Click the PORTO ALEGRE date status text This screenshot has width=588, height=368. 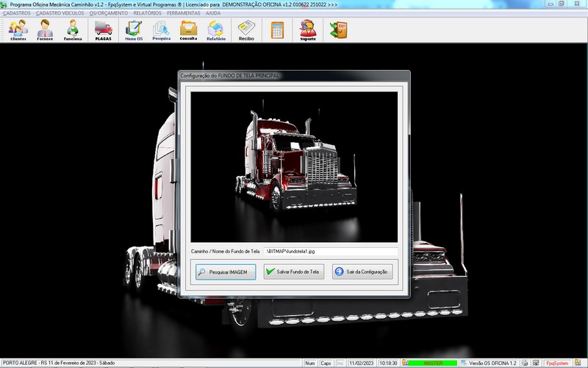[x=59, y=363]
